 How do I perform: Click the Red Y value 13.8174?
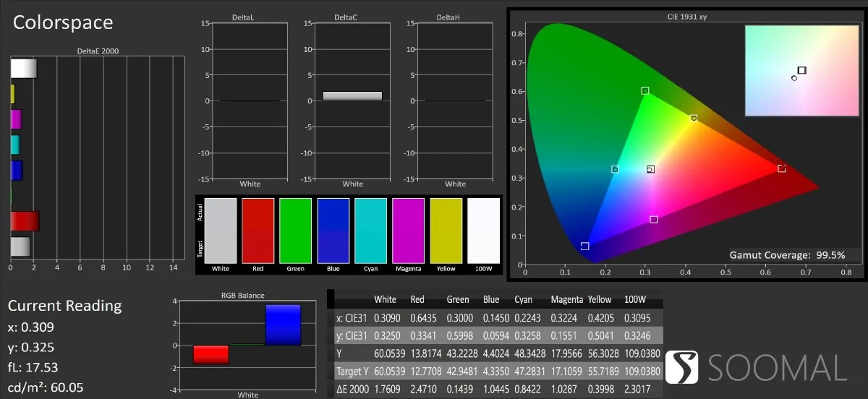click(425, 353)
